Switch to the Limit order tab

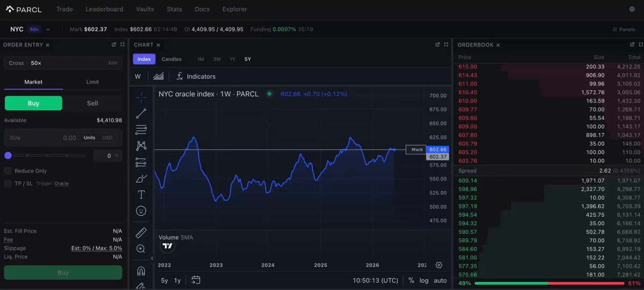(x=92, y=82)
